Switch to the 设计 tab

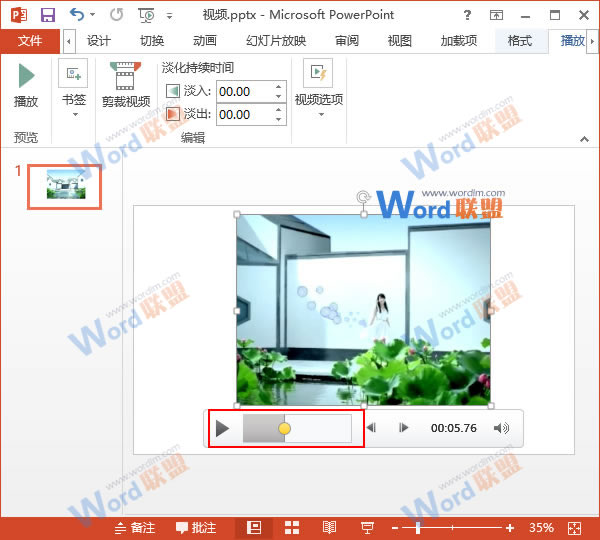click(98, 41)
